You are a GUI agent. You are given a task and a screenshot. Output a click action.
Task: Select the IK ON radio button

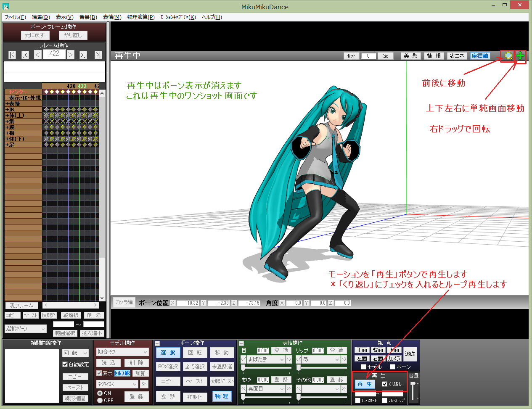click(100, 393)
